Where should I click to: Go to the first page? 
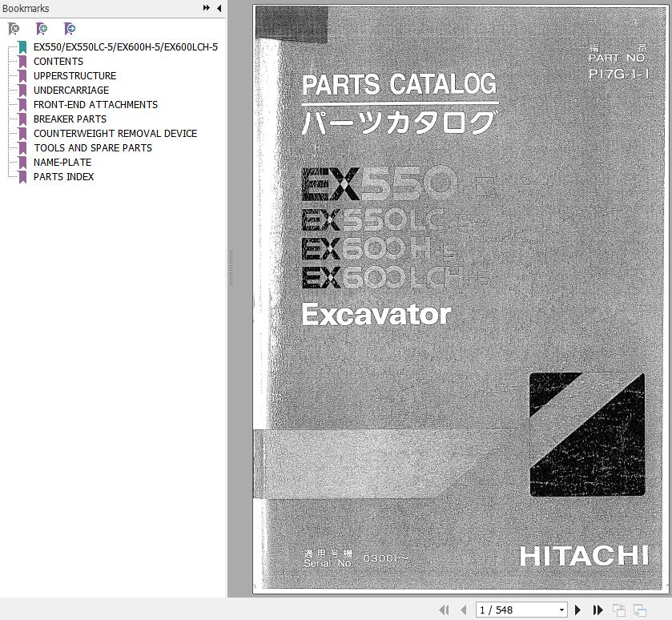pos(444,610)
